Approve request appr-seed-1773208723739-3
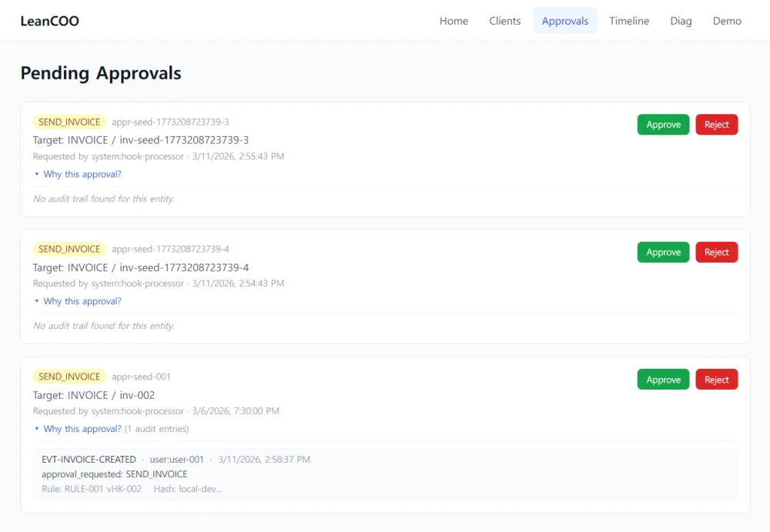This screenshot has height=532, width=770. point(663,125)
